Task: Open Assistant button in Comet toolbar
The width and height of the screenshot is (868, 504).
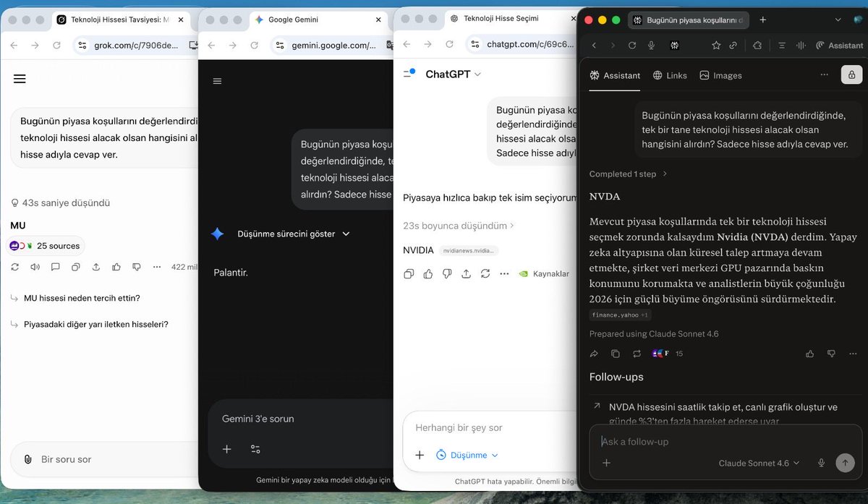Action: (x=839, y=46)
